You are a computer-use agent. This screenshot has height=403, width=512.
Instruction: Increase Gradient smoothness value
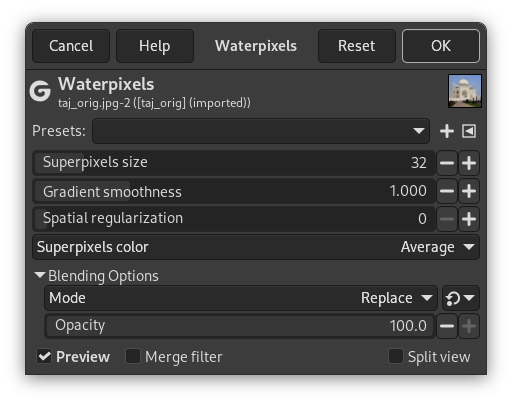[x=469, y=191]
